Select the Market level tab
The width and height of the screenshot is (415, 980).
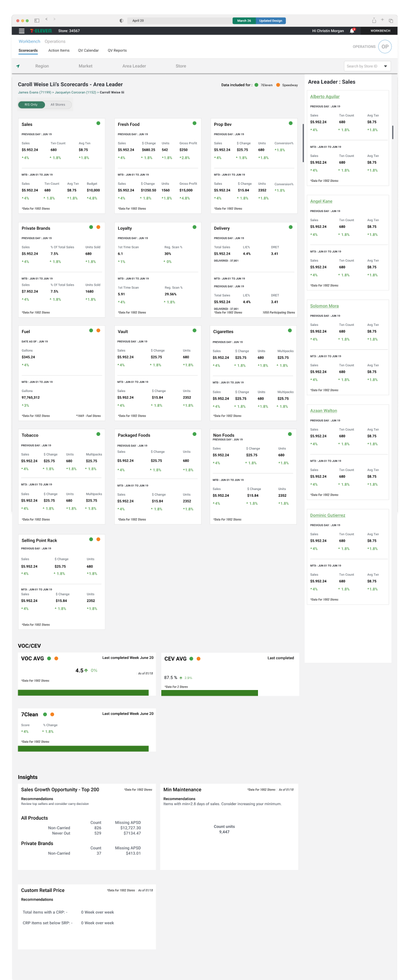point(86,66)
